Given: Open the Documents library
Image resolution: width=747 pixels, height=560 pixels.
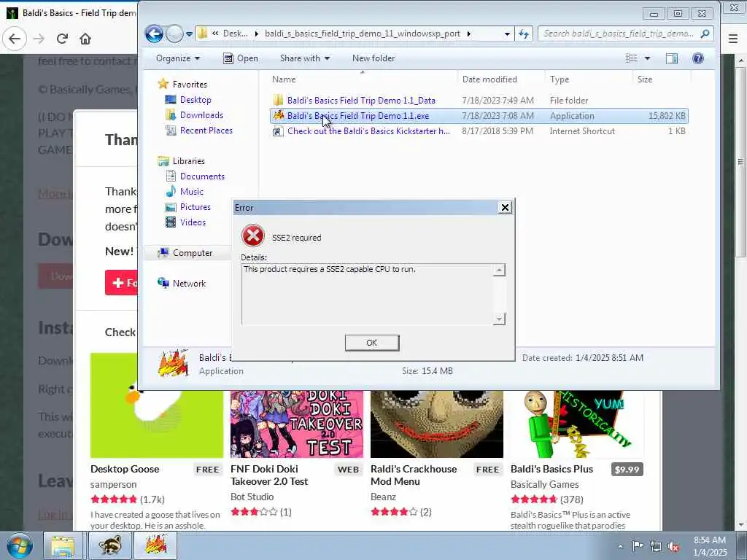Looking at the screenshot, I should pyautogui.click(x=202, y=176).
